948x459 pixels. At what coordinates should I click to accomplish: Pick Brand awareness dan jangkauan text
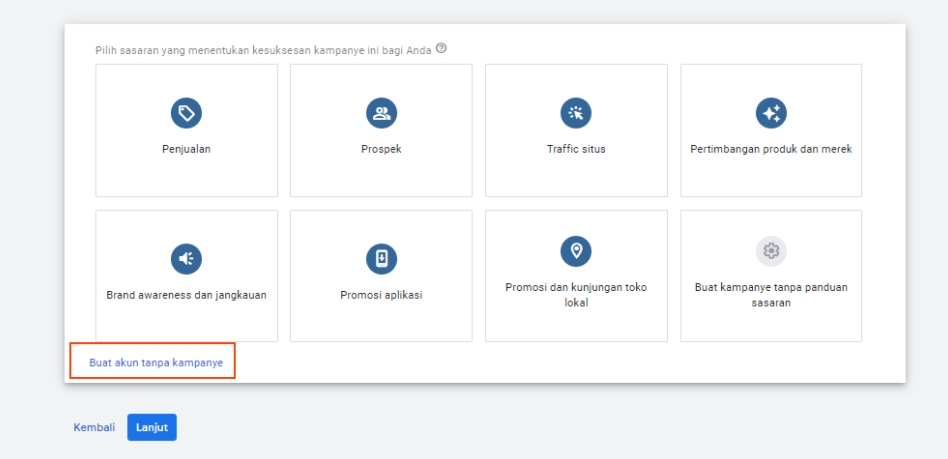[x=186, y=296]
